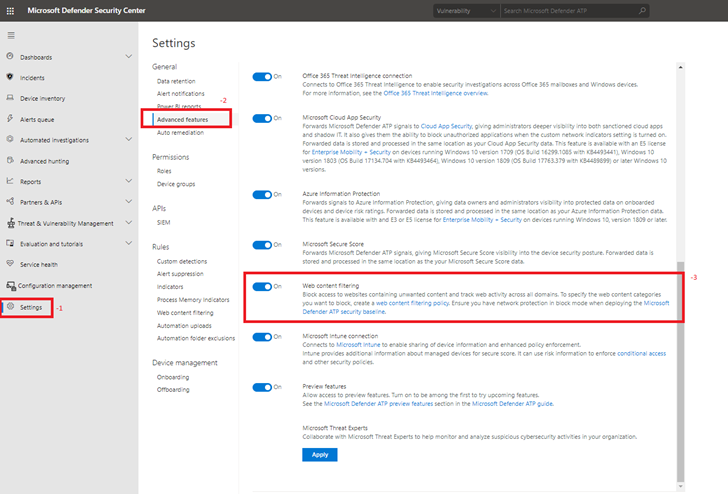Collapse the navigation hamburger menu

click(11, 35)
